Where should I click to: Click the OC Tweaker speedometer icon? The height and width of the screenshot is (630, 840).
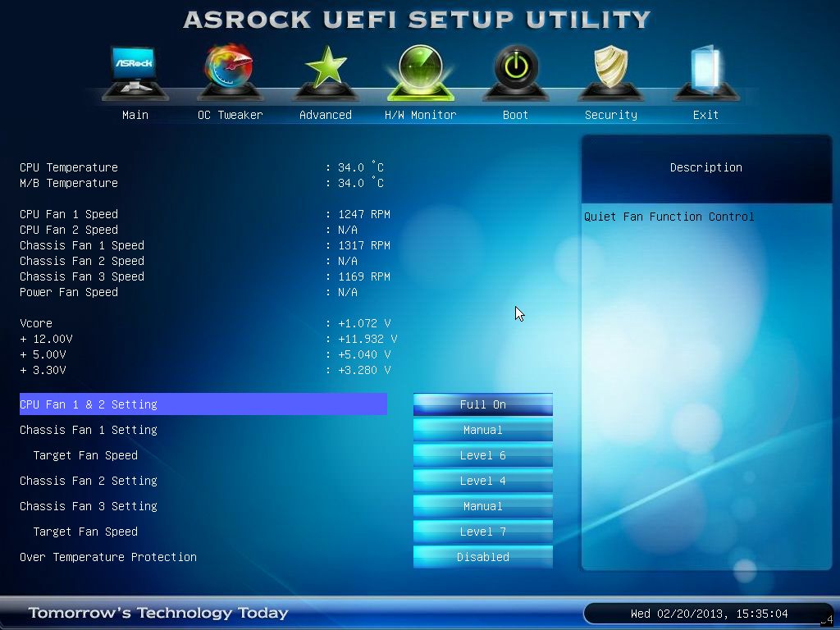point(230,72)
